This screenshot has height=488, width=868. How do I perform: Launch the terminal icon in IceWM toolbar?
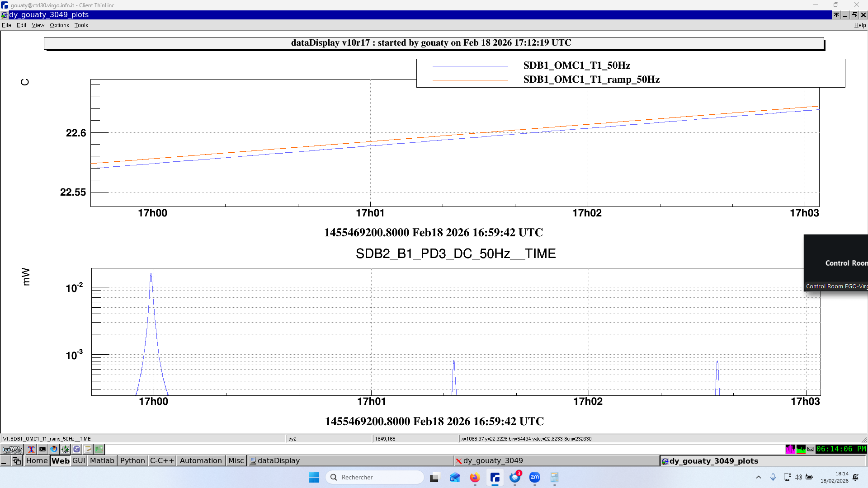pos(42,449)
